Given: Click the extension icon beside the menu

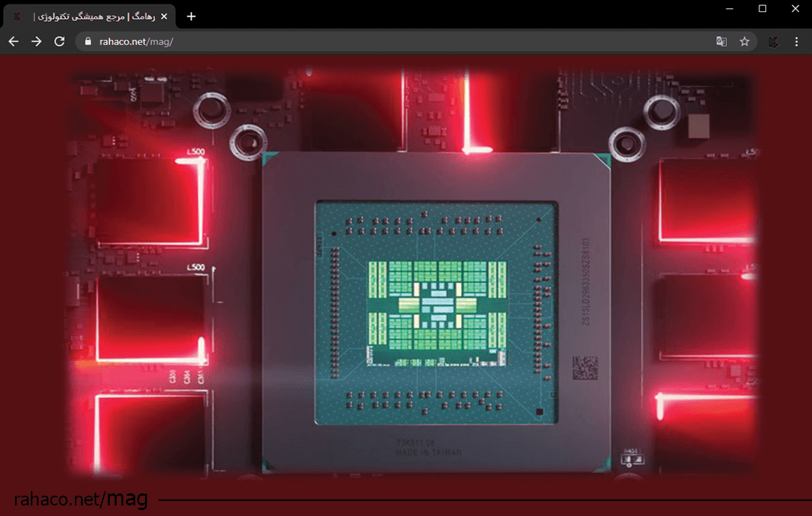Looking at the screenshot, I should point(773,41).
